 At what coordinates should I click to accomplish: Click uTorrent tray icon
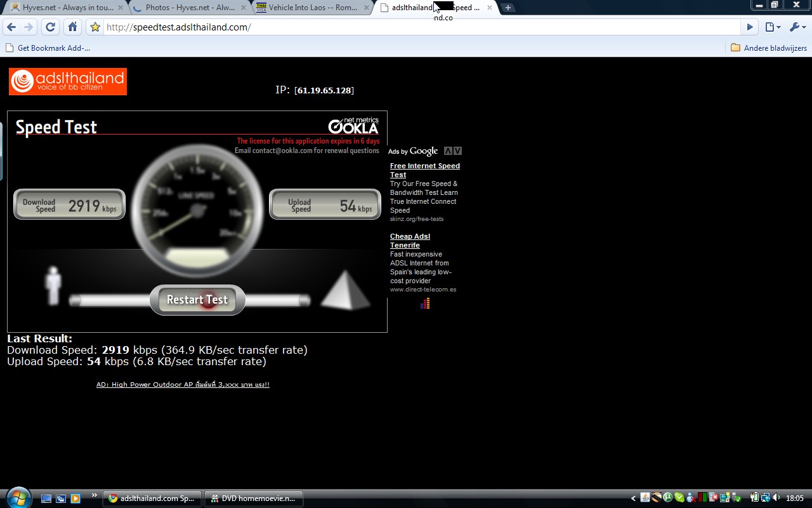click(x=668, y=497)
